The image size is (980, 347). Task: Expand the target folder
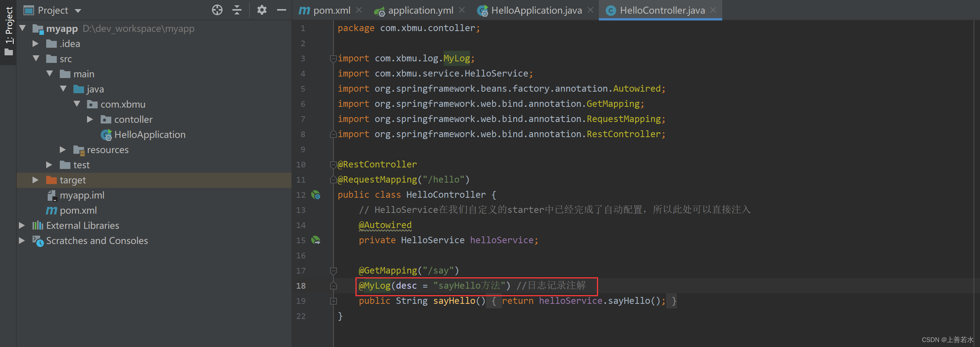[35, 180]
